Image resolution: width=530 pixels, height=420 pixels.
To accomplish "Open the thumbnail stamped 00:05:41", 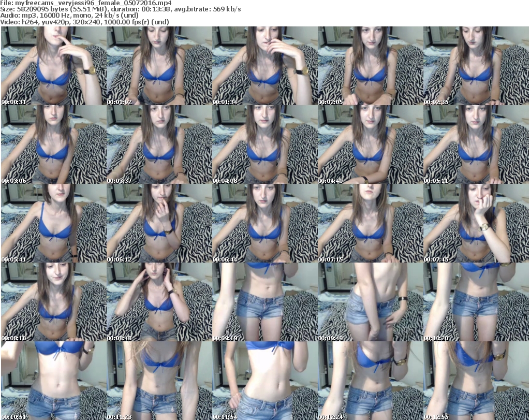I will tap(54, 223).
